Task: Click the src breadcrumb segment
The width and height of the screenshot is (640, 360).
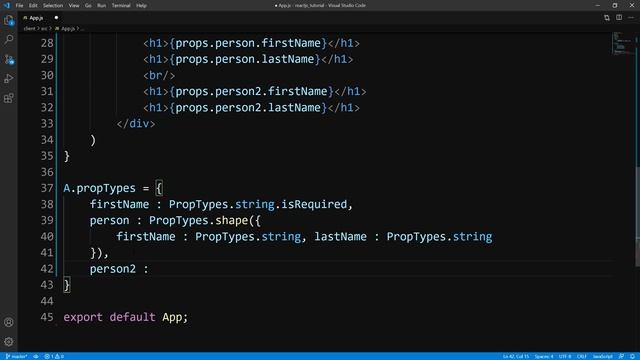Action: (44, 29)
